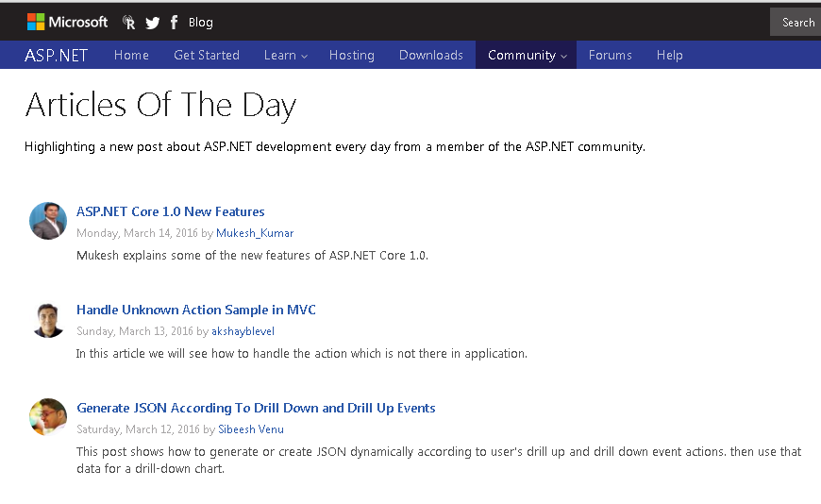Click the date Monday, March 14, 2016
The width and height of the screenshot is (821, 504).
pyautogui.click(x=137, y=233)
